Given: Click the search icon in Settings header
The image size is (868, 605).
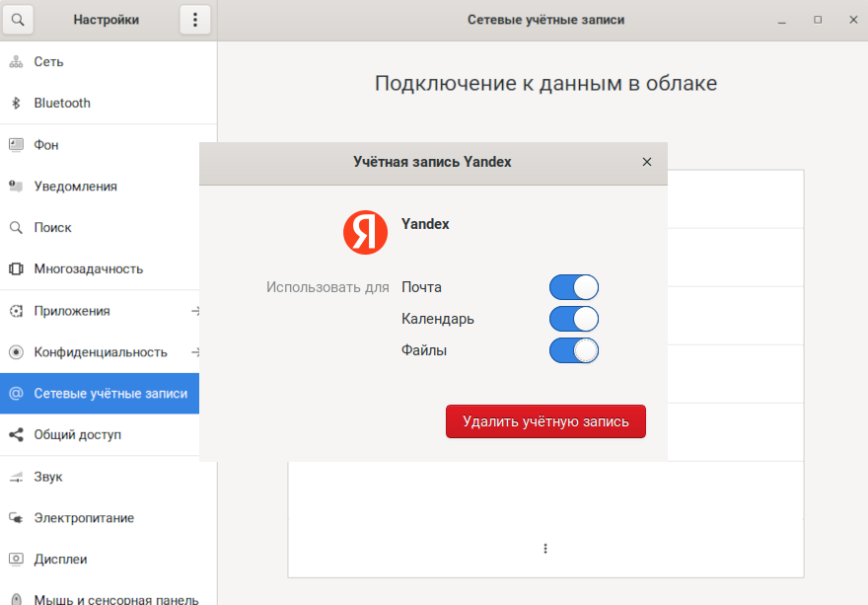Looking at the screenshot, I should [x=17, y=20].
